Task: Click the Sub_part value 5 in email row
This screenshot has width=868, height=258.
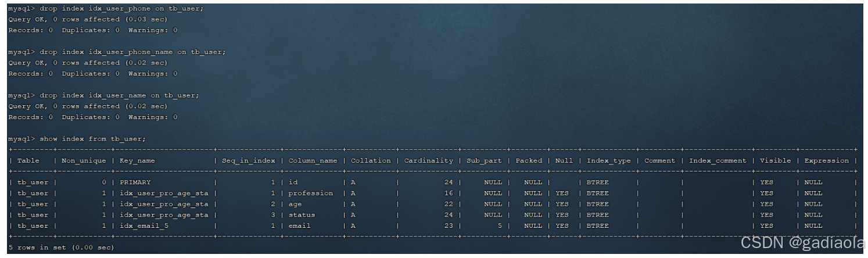Action: click(x=499, y=226)
